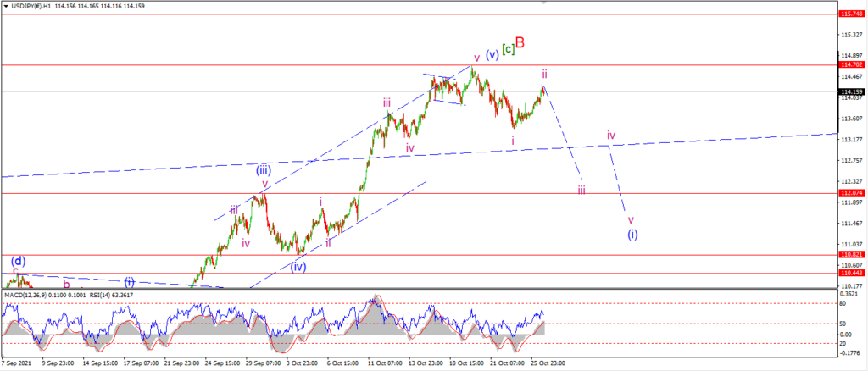The width and height of the screenshot is (868, 371).
Task: Select the 114.702 red price label
Action: point(850,64)
